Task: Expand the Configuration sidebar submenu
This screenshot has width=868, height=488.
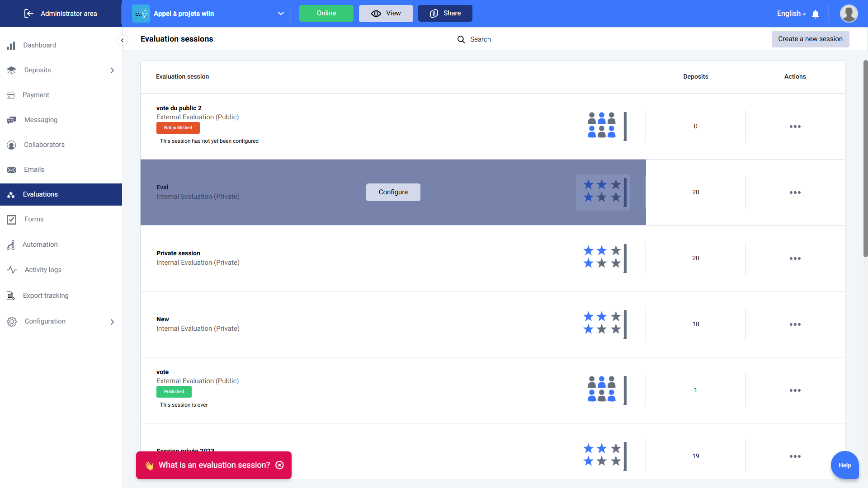Action: tap(112, 322)
